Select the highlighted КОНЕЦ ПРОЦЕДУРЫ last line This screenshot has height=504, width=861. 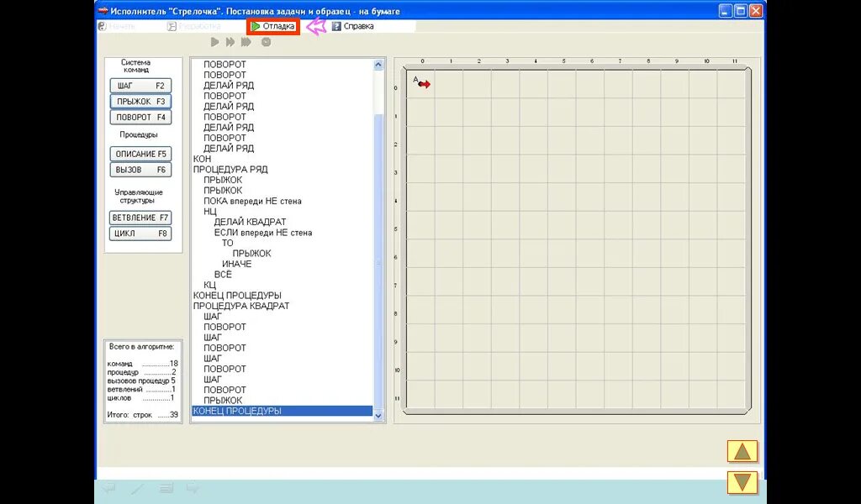(x=282, y=411)
